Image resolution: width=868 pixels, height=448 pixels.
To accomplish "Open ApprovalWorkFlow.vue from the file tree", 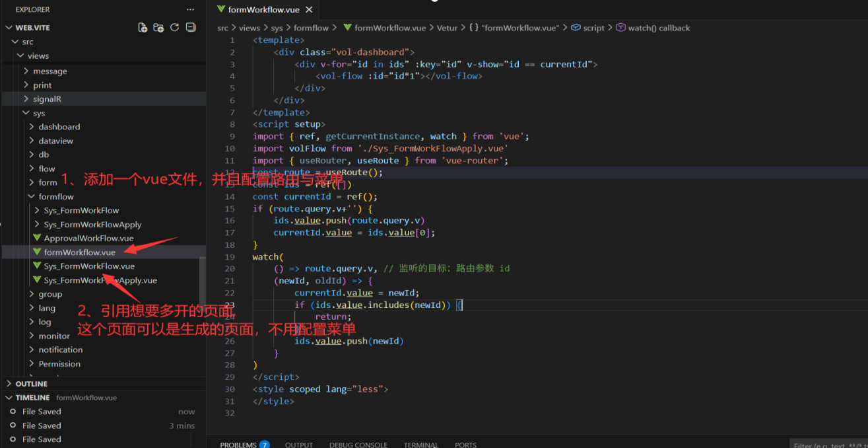I will tap(88, 238).
